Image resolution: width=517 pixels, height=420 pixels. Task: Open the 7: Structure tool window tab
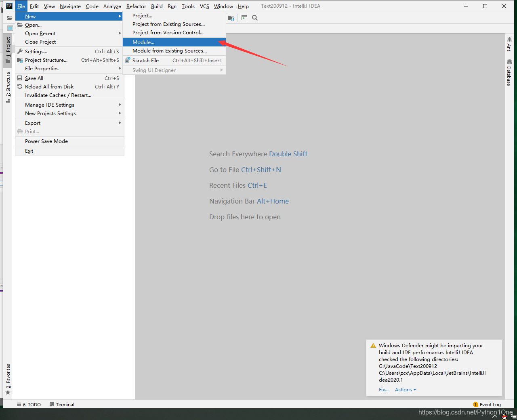[8, 87]
